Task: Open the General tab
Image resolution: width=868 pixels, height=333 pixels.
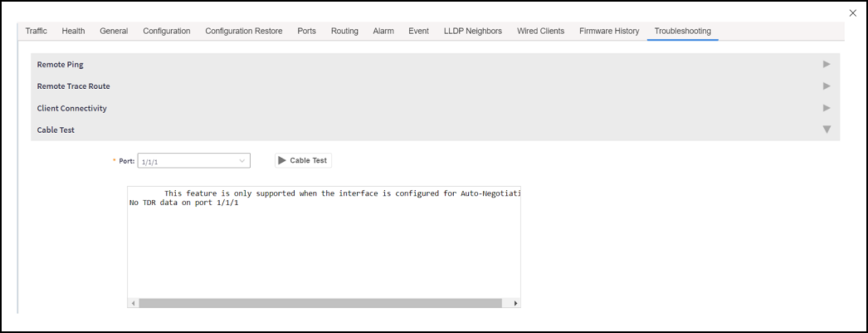Action: coord(114,31)
